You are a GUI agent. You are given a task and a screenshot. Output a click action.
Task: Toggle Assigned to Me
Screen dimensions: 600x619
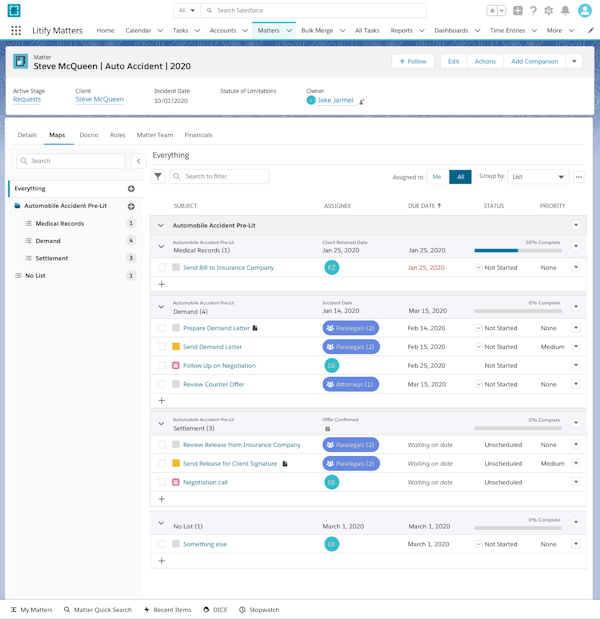[437, 177]
